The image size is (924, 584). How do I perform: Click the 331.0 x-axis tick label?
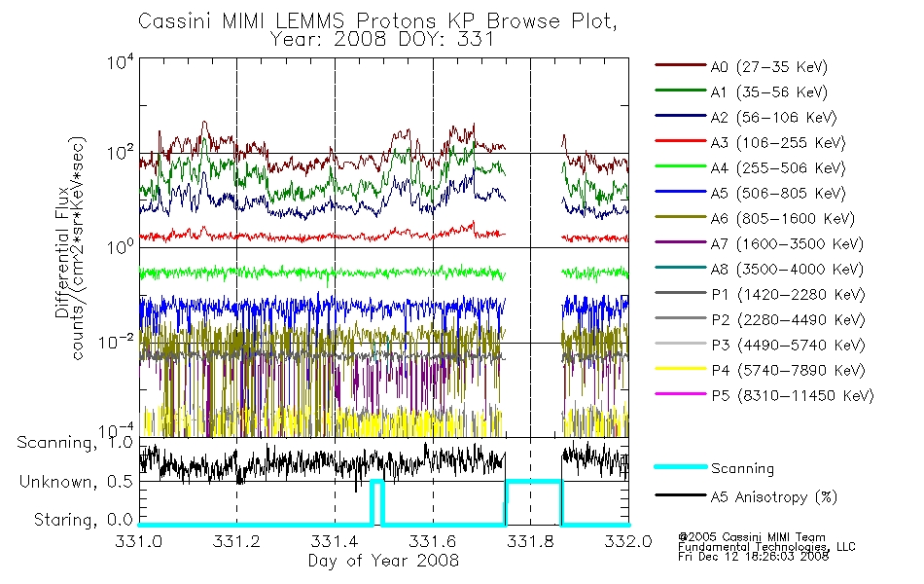(138, 541)
